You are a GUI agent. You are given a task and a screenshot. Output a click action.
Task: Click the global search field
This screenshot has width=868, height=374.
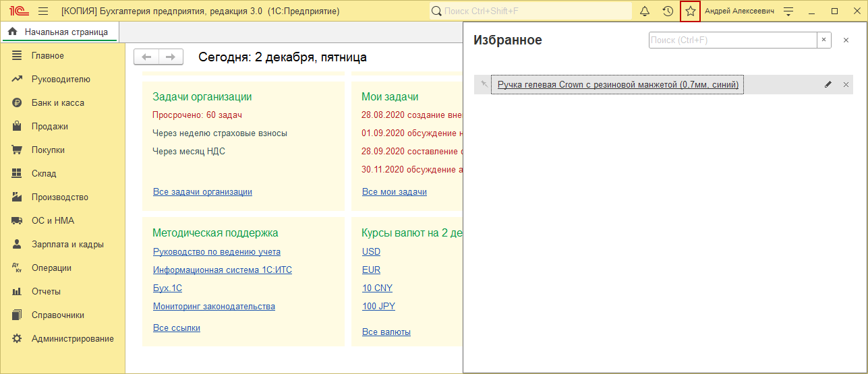(533, 11)
